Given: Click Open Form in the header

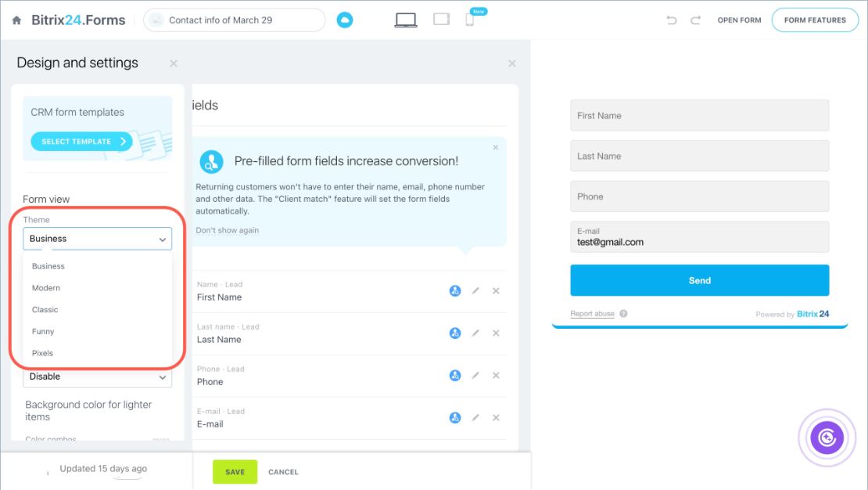Looking at the screenshot, I should pyautogui.click(x=739, y=20).
